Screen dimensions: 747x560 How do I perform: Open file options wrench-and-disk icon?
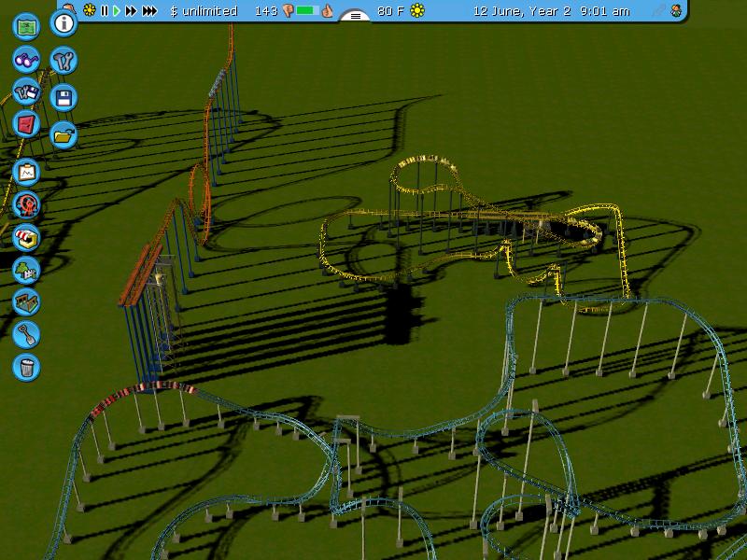[x=26, y=91]
